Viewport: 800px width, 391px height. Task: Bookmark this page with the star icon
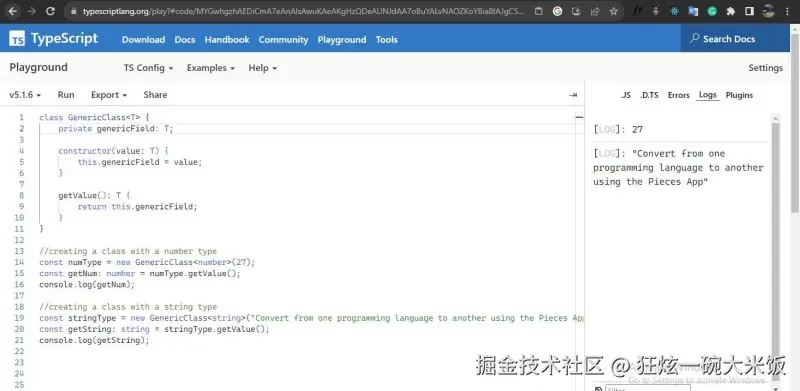(x=613, y=11)
